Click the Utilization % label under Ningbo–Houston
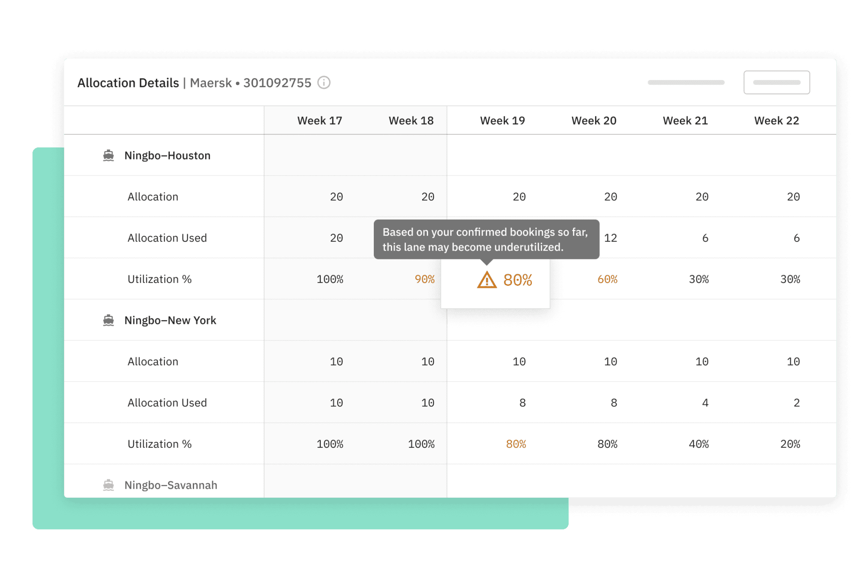 point(159,279)
